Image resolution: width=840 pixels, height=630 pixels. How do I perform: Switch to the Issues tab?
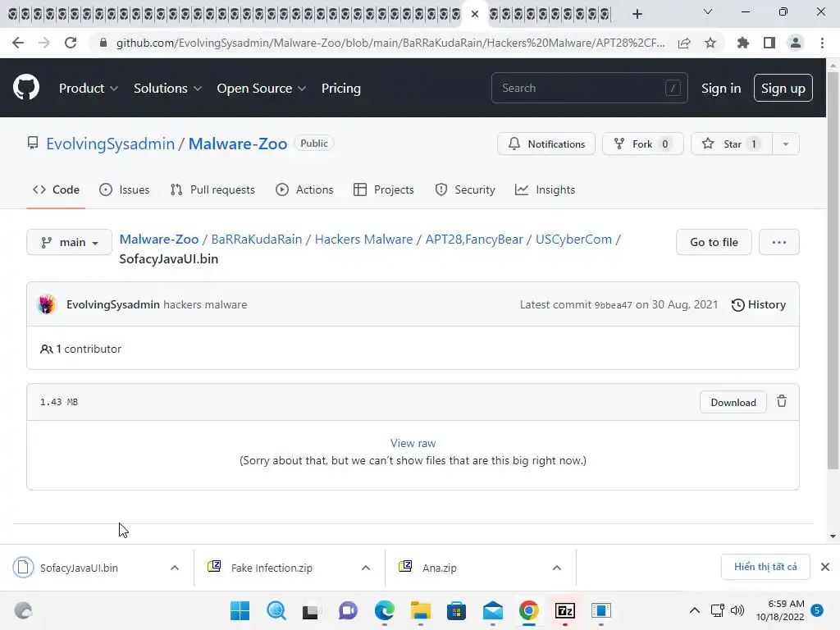pyautogui.click(x=125, y=189)
